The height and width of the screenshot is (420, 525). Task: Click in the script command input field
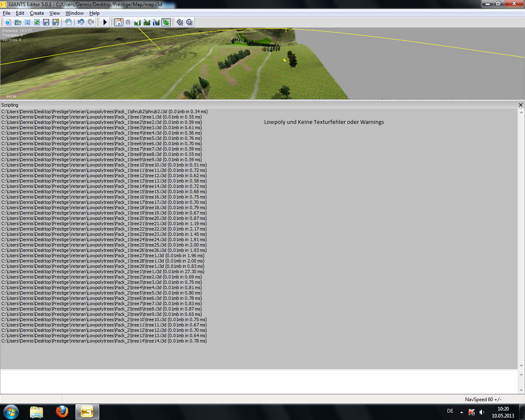click(259, 382)
